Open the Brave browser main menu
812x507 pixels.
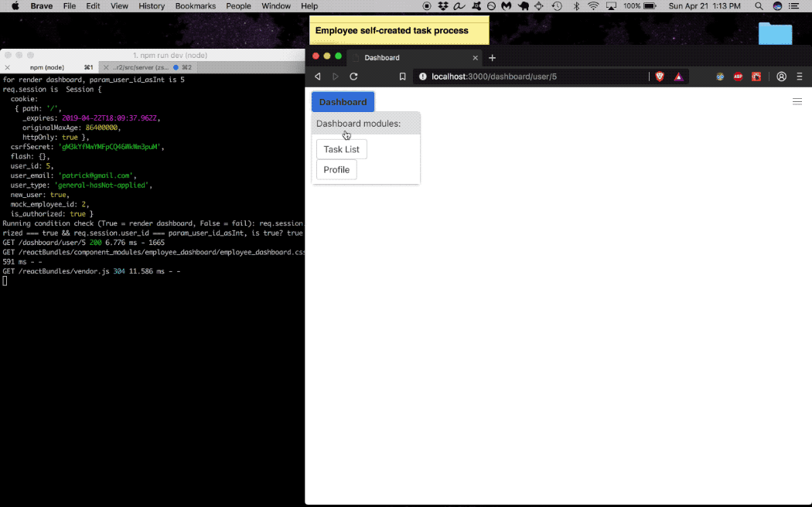click(x=800, y=77)
